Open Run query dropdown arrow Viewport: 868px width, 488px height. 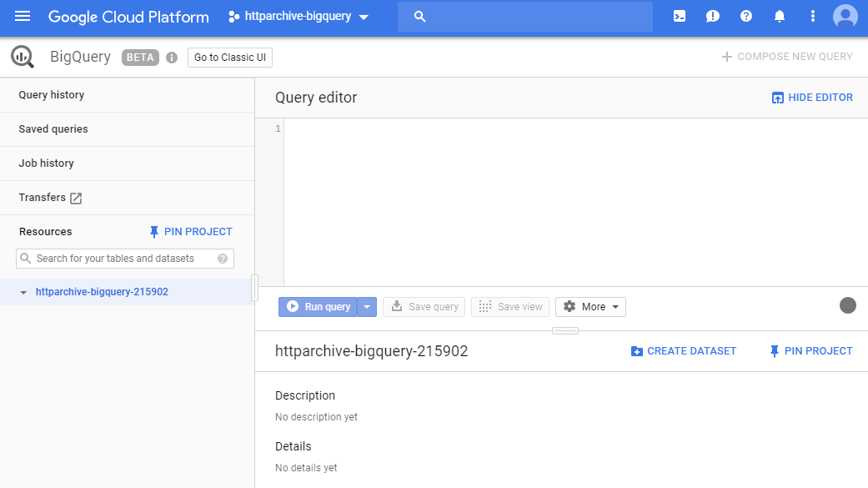pyautogui.click(x=367, y=307)
